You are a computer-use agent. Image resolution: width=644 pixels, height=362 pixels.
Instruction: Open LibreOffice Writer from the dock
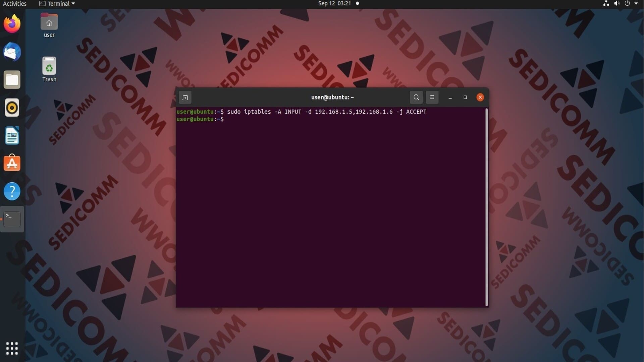click(x=12, y=136)
